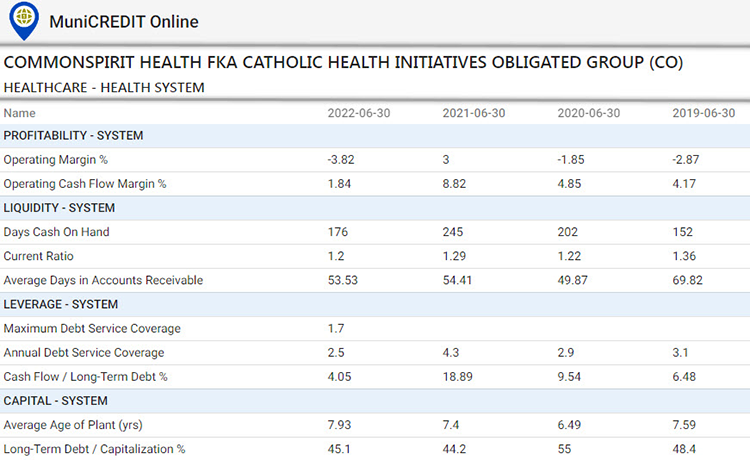This screenshot has height=460, width=750.
Task: Select Cash Flow / Long-Term Debt value 4.05
Action: (x=339, y=377)
